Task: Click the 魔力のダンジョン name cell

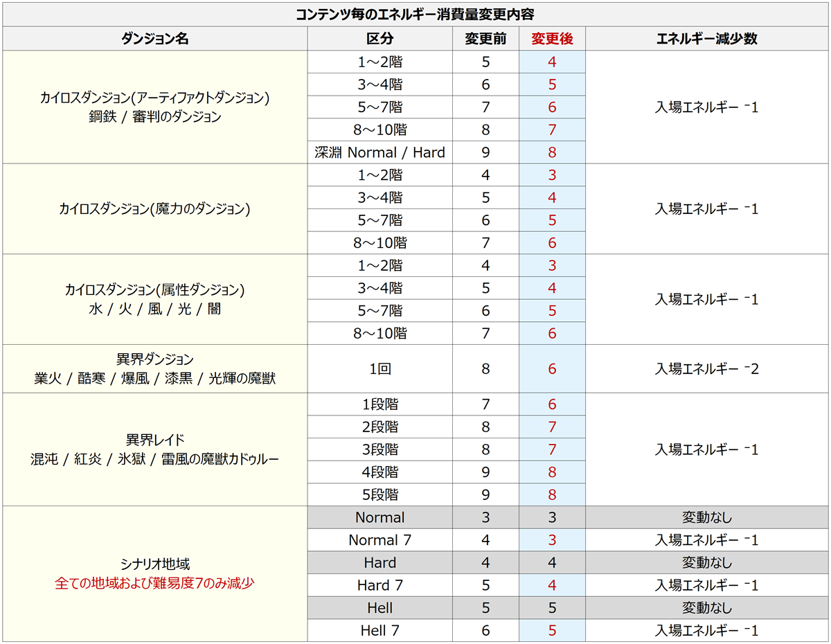Action: tap(154, 208)
